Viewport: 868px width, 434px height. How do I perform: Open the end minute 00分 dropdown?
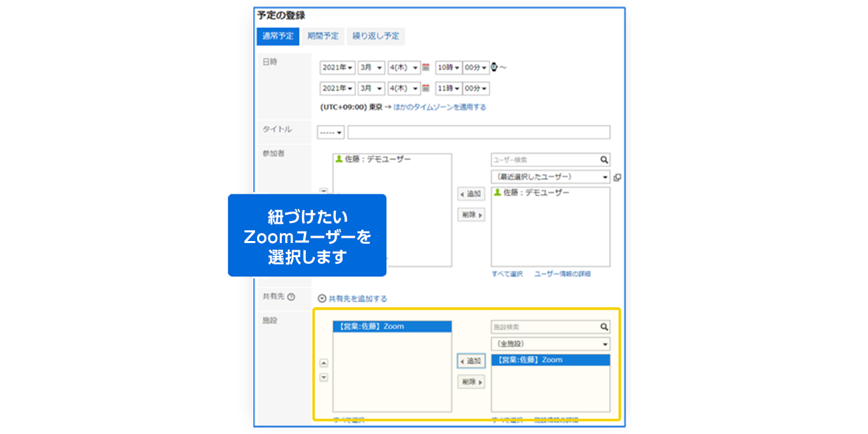point(476,88)
